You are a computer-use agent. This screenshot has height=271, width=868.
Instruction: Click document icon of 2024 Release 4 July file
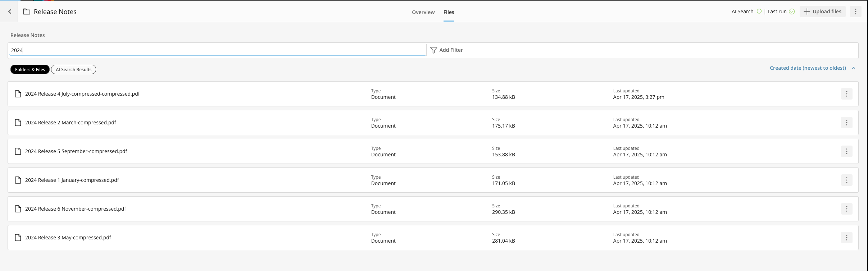(18, 94)
